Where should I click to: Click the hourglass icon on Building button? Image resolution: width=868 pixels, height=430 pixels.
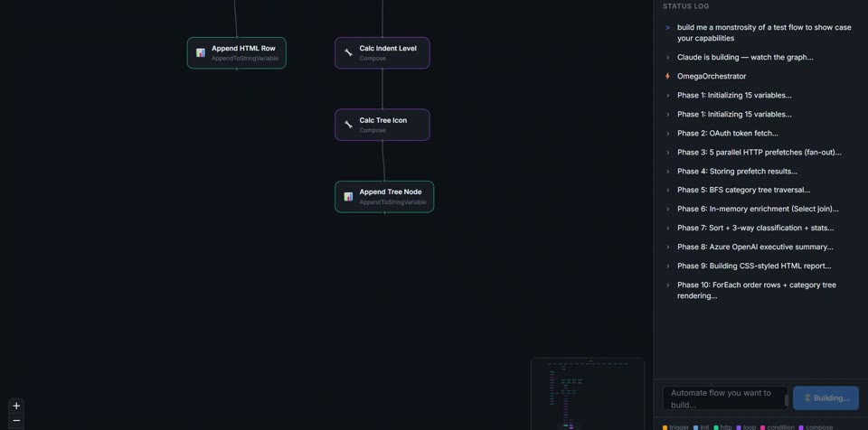(807, 397)
